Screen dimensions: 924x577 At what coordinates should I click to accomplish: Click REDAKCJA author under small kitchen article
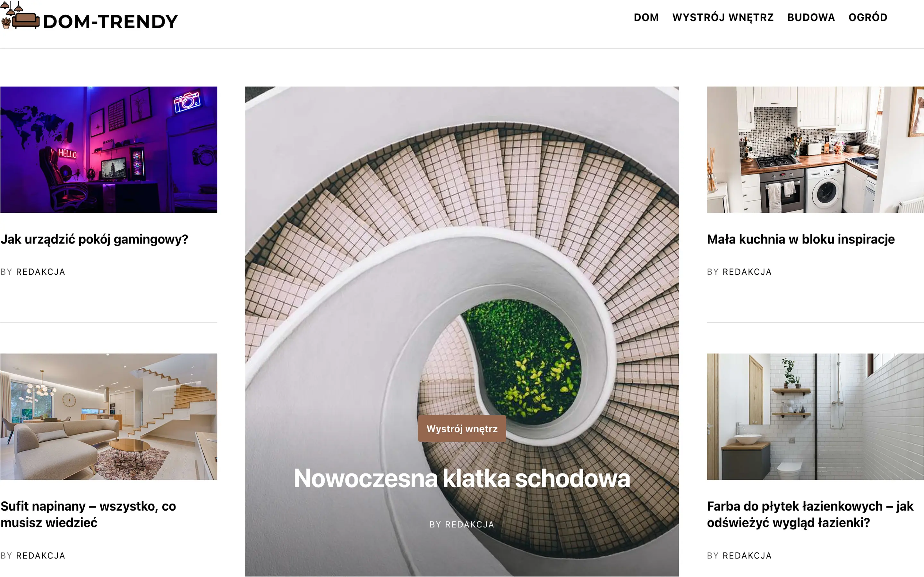747,272
